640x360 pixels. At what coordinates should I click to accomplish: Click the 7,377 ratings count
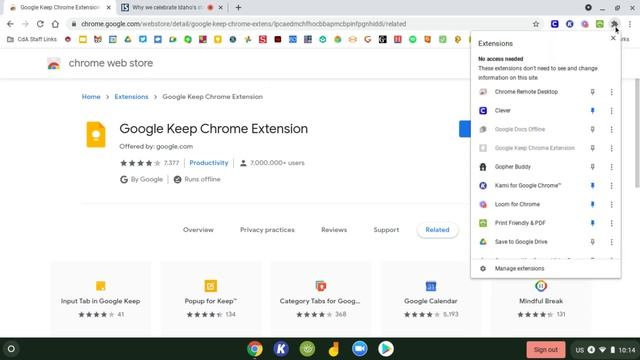(x=171, y=163)
